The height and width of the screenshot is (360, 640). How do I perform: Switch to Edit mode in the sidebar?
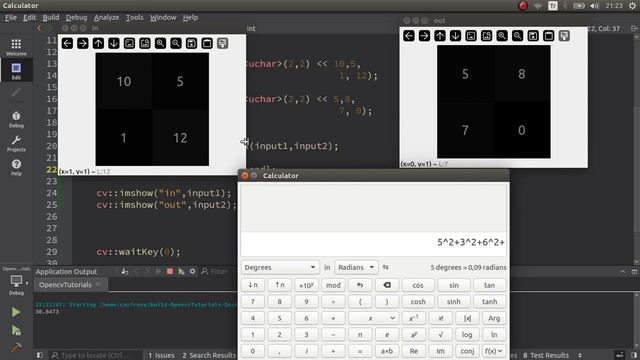tap(16, 71)
